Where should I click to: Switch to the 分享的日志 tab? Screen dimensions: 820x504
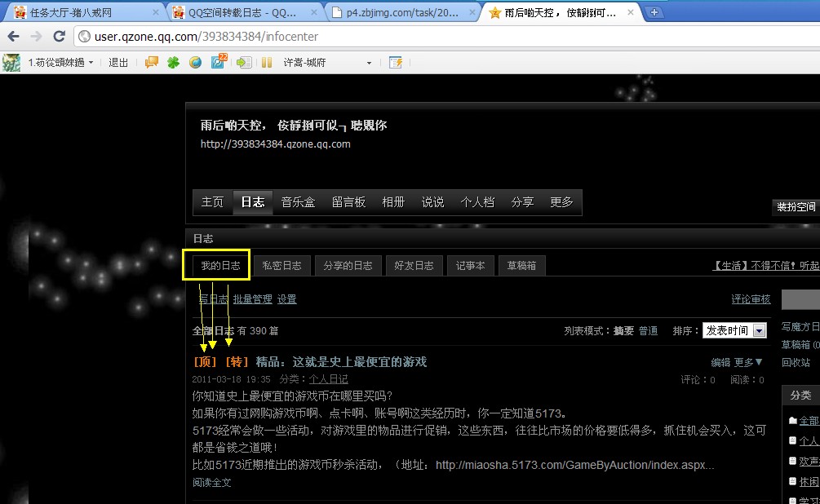pyautogui.click(x=348, y=266)
